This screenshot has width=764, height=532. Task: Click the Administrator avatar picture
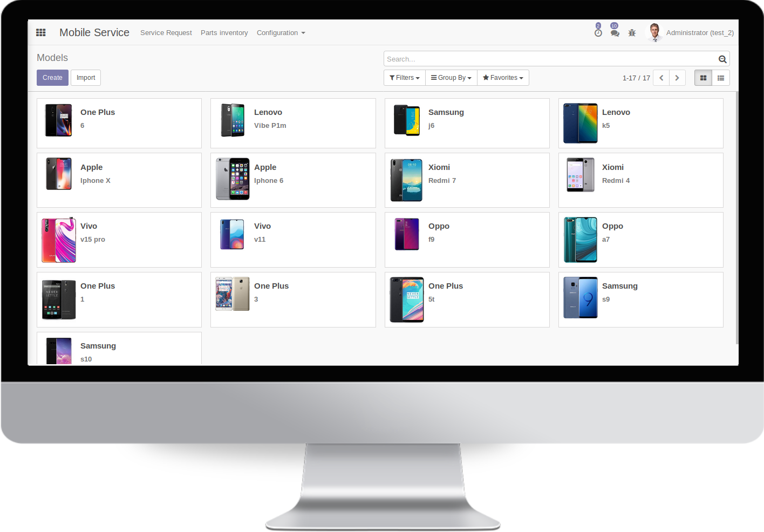point(654,32)
